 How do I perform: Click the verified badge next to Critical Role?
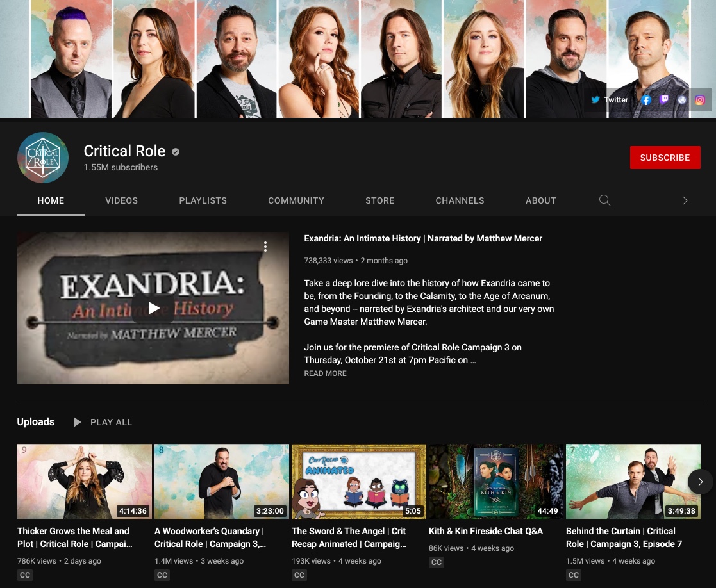pyautogui.click(x=176, y=152)
